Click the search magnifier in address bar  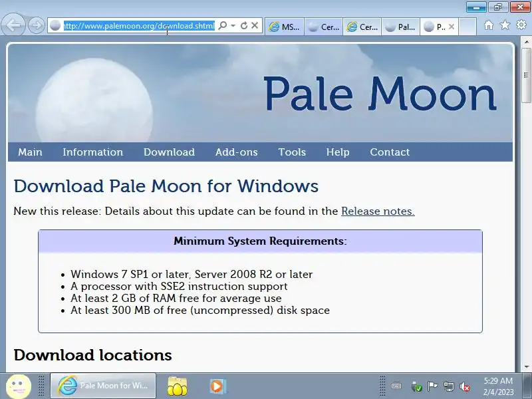(223, 25)
